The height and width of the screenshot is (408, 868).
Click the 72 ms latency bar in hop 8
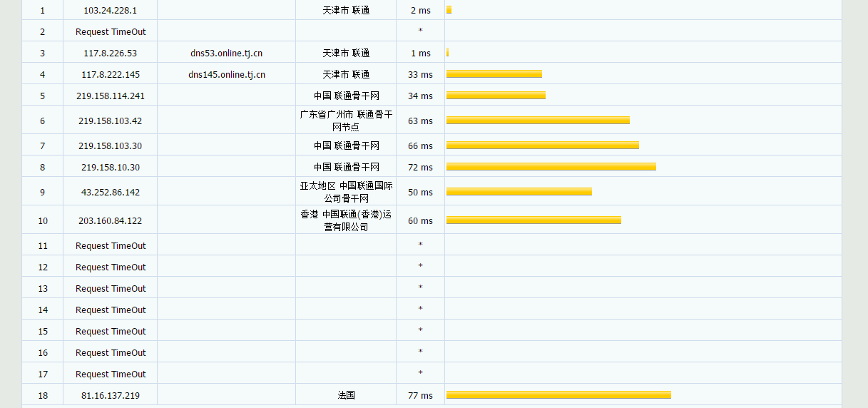point(551,167)
